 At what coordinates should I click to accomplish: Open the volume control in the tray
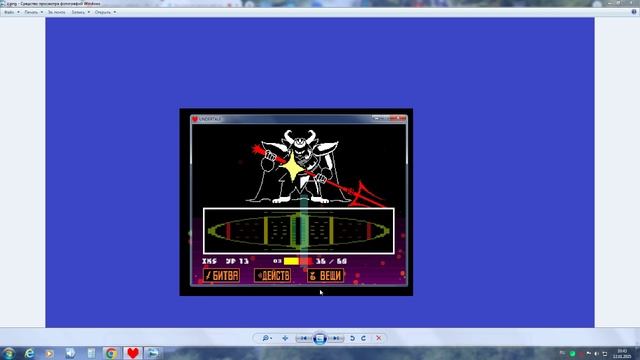597,353
